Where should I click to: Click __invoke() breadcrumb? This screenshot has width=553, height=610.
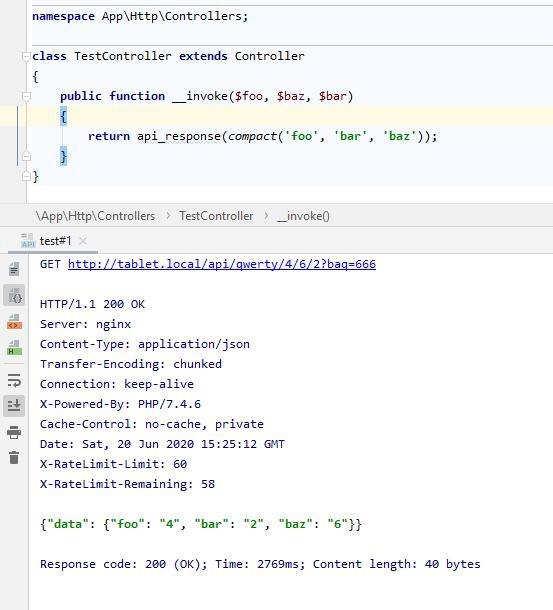[303, 216]
